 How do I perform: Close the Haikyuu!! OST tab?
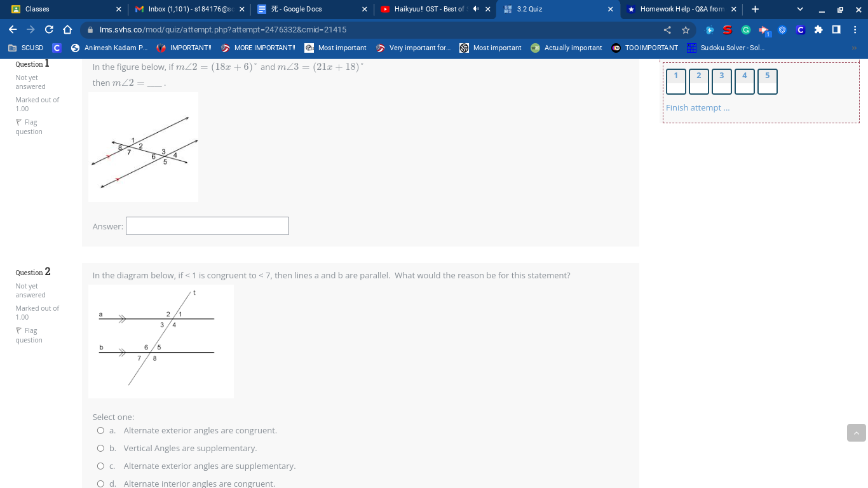[487, 9]
